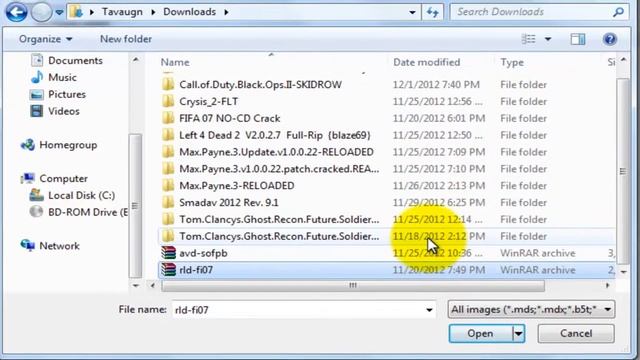The width and height of the screenshot is (640, 360).
Task: Click the Forward navigation button
Action: [41, 12]
